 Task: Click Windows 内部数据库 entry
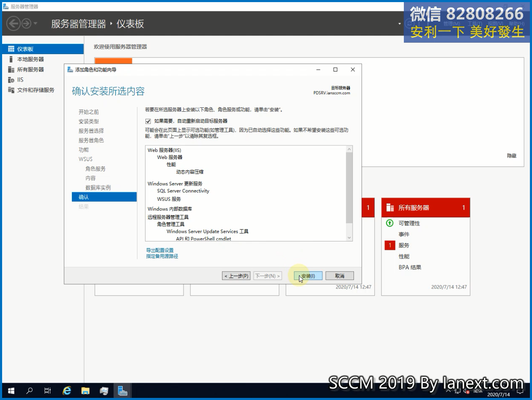tap(170, 209)
